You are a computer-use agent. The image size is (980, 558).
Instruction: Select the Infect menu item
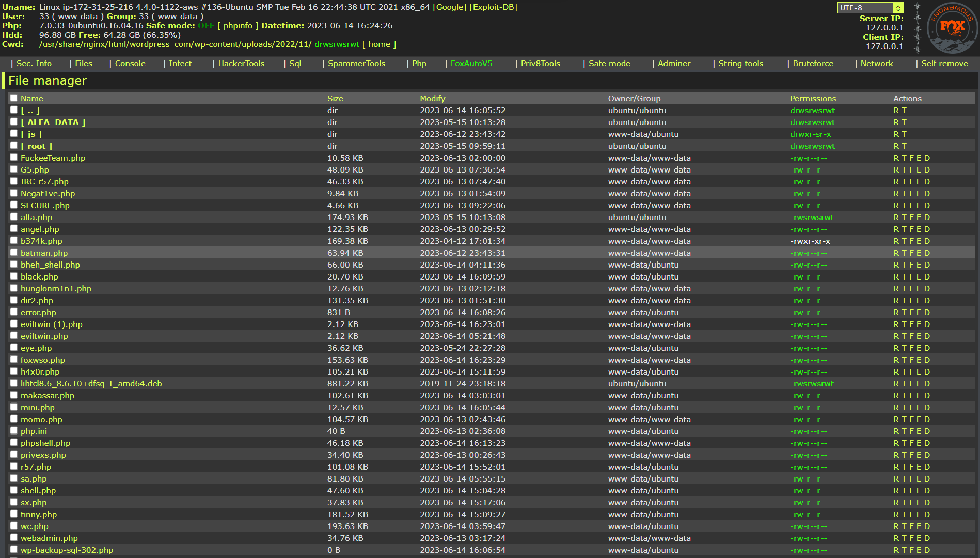(180, 64)
